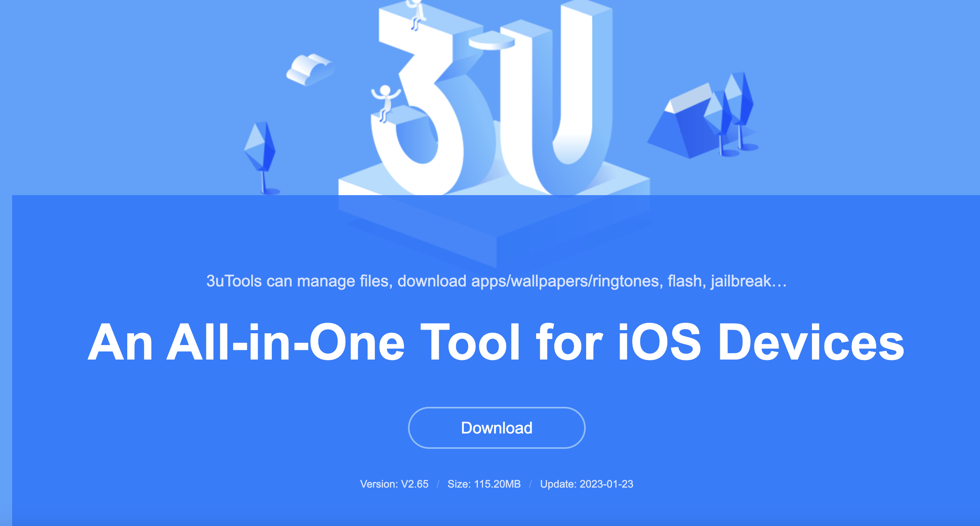Click the Update: 2023-01-23 label

tap(587, 484)
